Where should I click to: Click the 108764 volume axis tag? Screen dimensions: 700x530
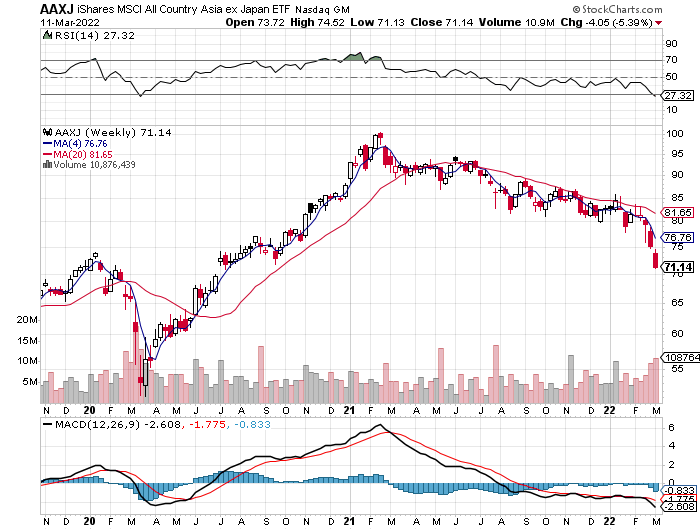[682, 357]
